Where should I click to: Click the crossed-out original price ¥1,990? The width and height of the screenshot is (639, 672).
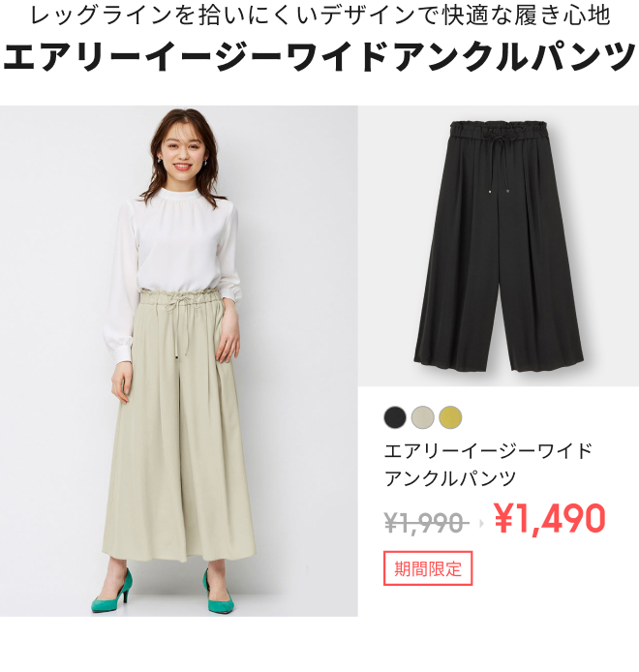[426, 523]
